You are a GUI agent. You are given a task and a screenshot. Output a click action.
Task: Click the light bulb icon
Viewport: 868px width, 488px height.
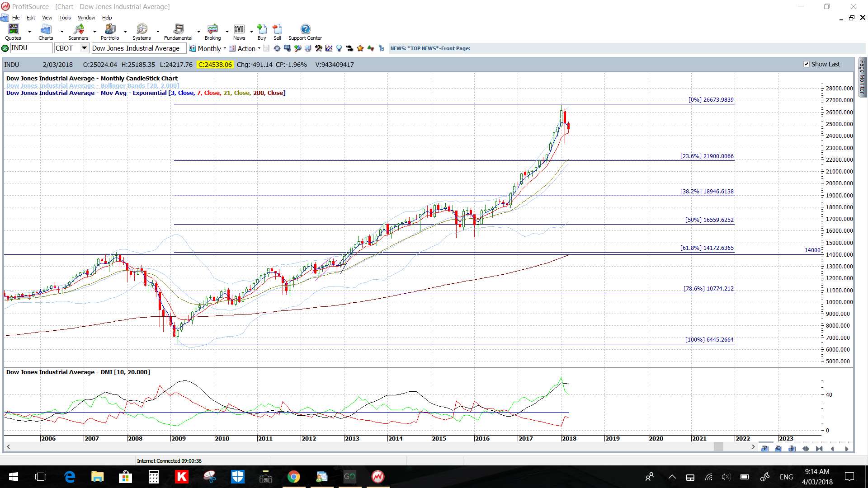click(339, 48)
